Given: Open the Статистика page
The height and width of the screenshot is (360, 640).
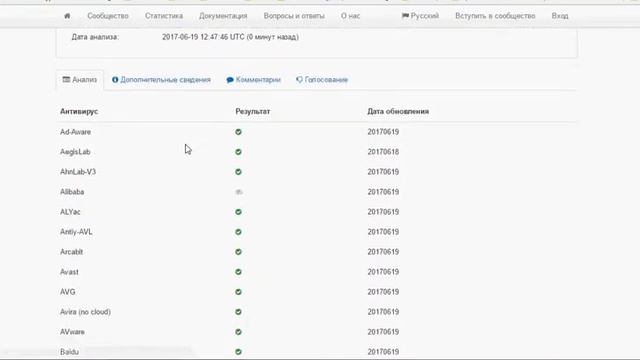Looking at the screenshot, I should (164, 16).
